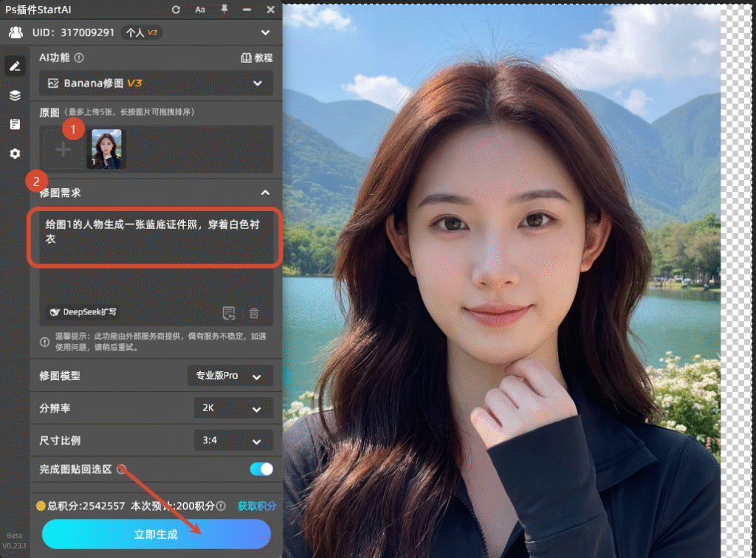Enable 完成图贴回选区 toggle
The height and width of the screenshot is (558, 756).
[259, 469]
